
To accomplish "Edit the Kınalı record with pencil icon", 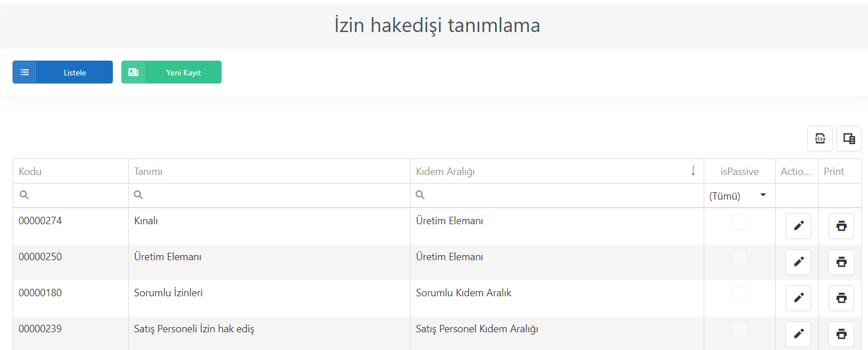I will 798,226.
